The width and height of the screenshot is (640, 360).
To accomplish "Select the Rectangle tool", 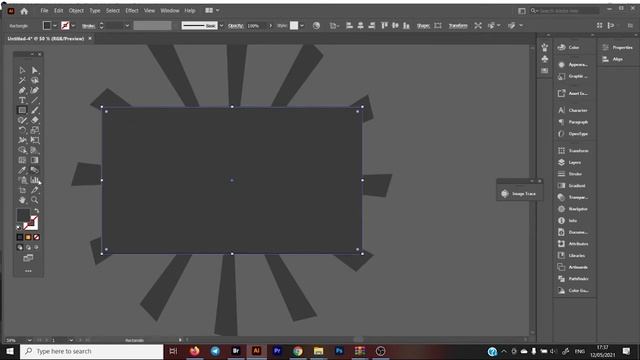I will pyautogui.click(x=22, y=110).
